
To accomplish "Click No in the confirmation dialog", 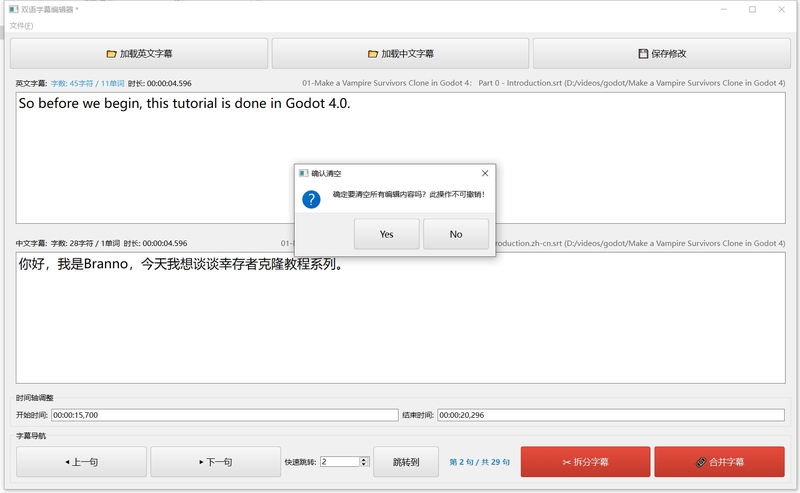I will click(x=456, y=234).
